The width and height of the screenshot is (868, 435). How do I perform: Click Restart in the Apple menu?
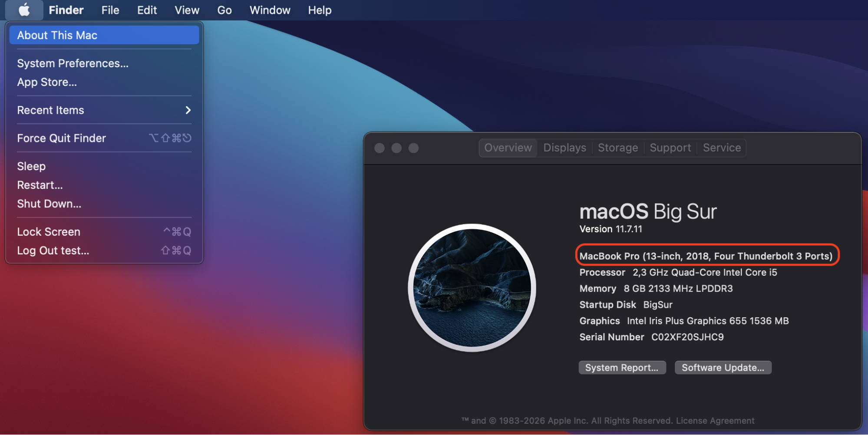point(40,185)
